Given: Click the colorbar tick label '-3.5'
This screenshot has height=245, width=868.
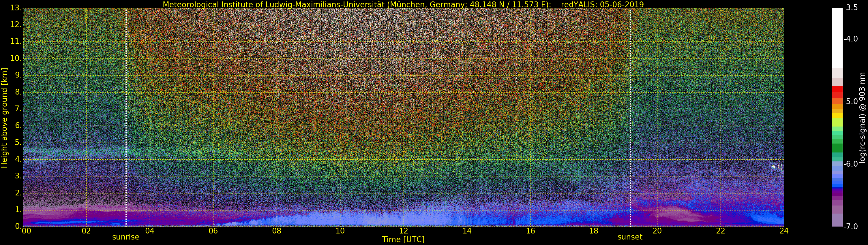Looking at the screenshot, I should 851,8.
